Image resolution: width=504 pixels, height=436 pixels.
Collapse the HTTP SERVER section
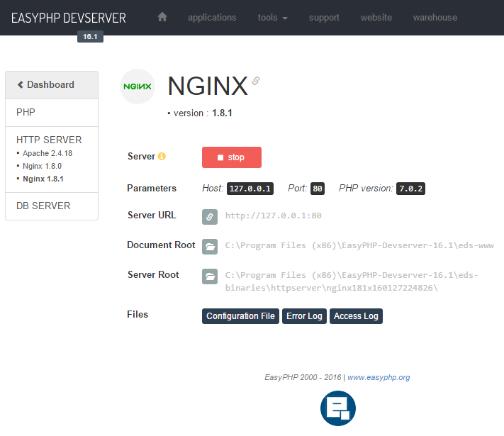tap(49, 140)
